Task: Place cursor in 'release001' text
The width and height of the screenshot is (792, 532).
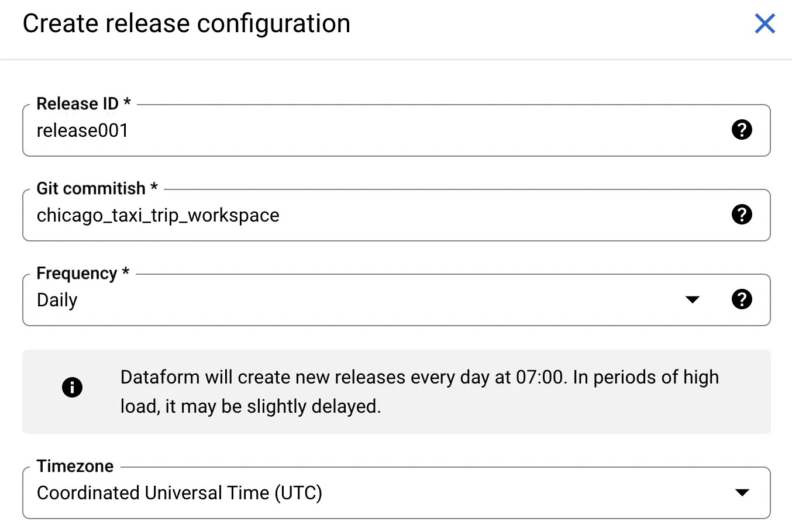Action: tap(82, 130)
